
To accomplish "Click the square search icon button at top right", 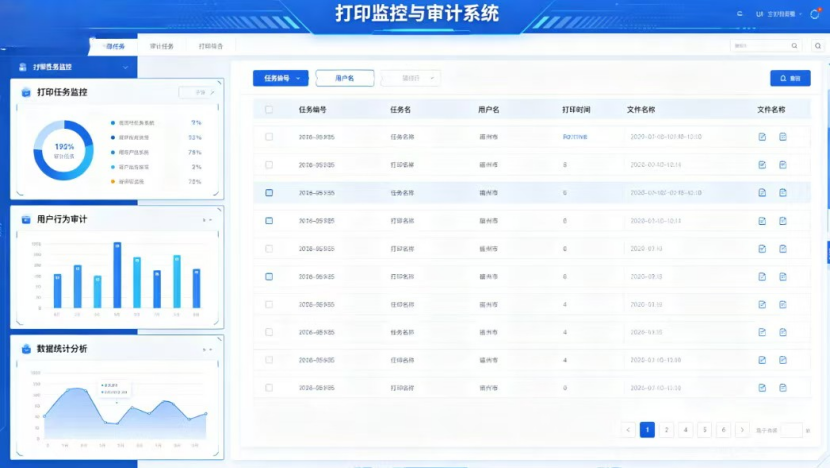I will 818,46.
